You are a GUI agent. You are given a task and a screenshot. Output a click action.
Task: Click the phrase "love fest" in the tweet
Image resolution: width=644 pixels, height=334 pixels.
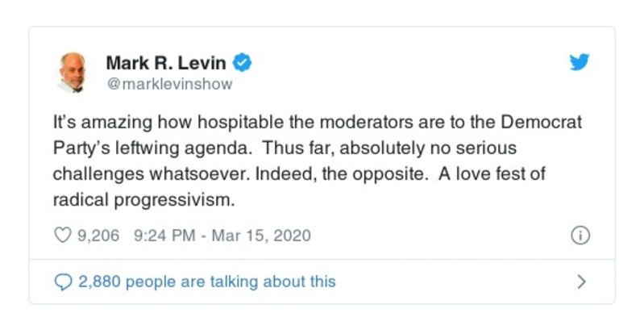(x=517, y=173)
